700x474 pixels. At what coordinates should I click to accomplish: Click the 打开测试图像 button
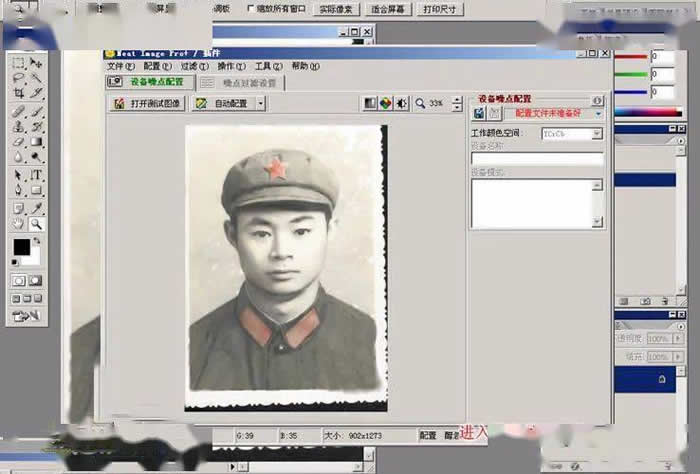(147, 103)
